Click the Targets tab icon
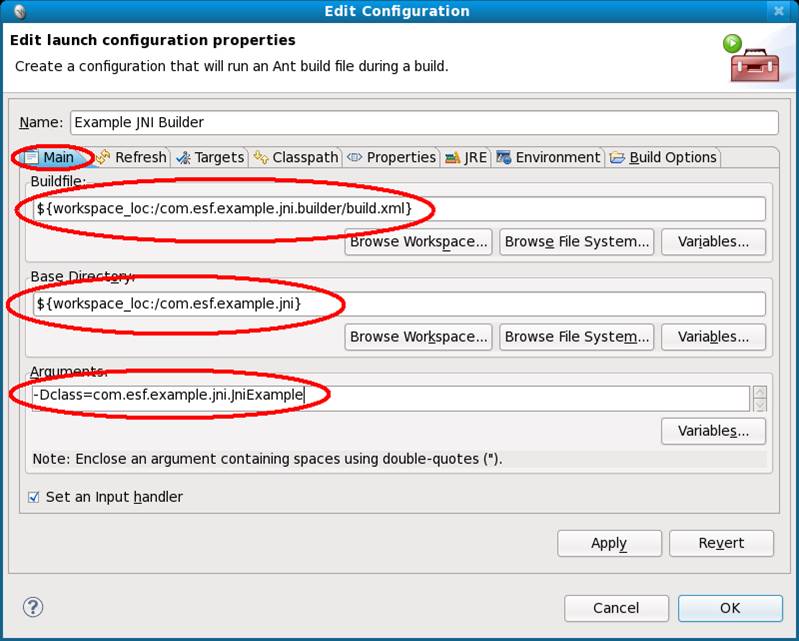The height and width of the screenshot is (641, 799). 183,157
